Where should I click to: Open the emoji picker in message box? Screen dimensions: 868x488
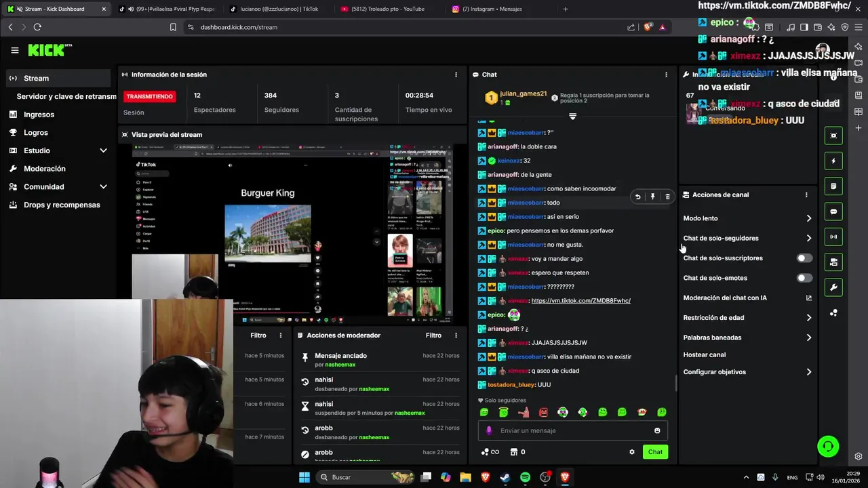click(x=657, y=430)
